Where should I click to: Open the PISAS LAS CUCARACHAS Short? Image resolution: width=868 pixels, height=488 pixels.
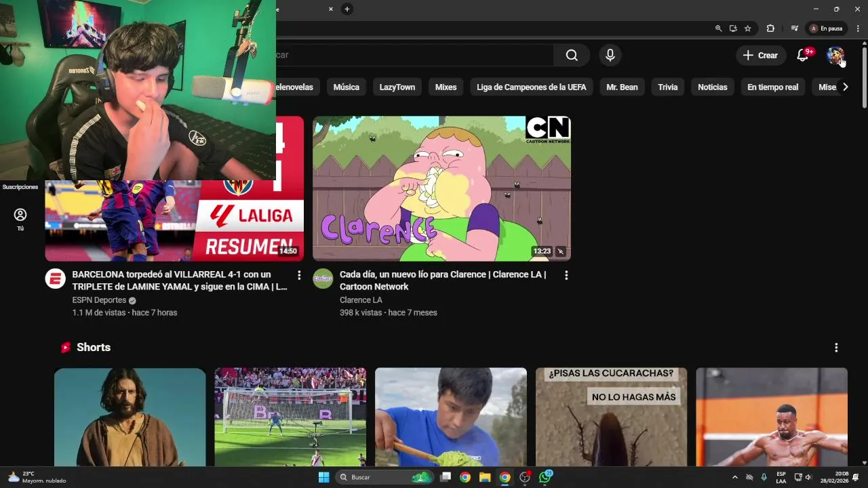pos(611,418)
